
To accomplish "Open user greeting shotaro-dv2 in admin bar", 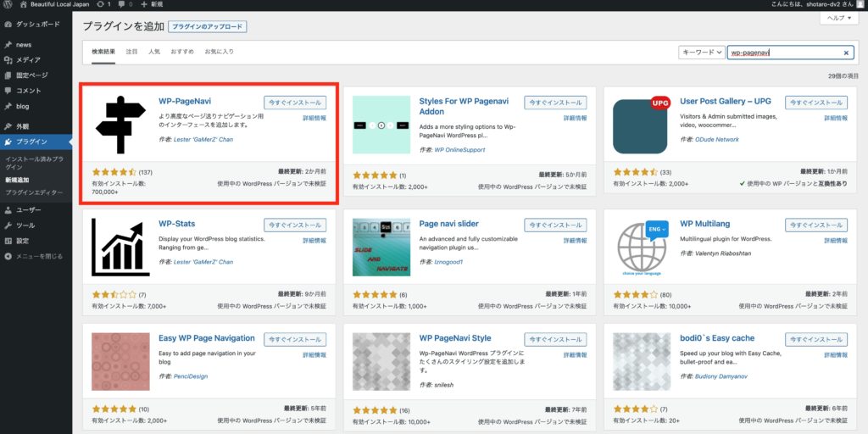I will (x=817, y=4).
